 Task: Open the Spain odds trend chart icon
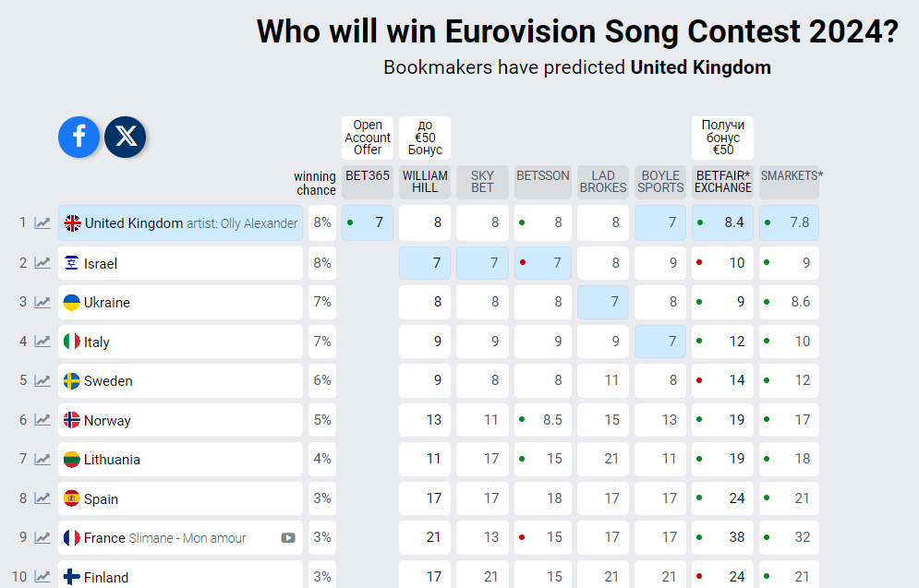coord(42,498)
